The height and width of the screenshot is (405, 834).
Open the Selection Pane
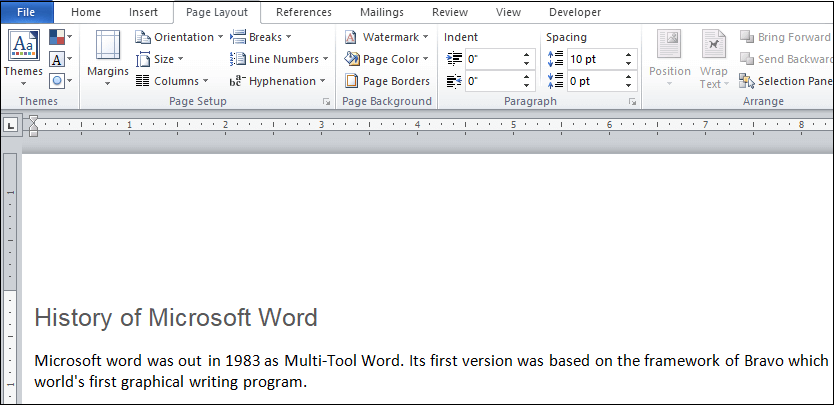pyautogui.click(x=786, y=81)
